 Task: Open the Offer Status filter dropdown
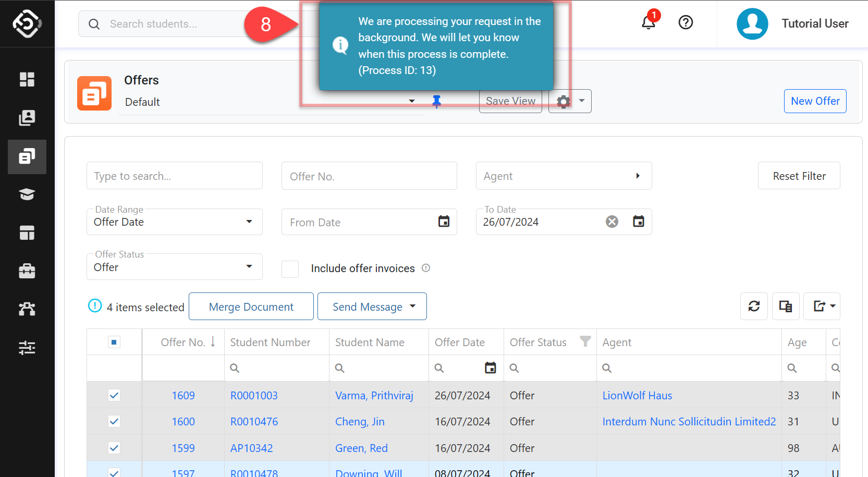(175, 267)
